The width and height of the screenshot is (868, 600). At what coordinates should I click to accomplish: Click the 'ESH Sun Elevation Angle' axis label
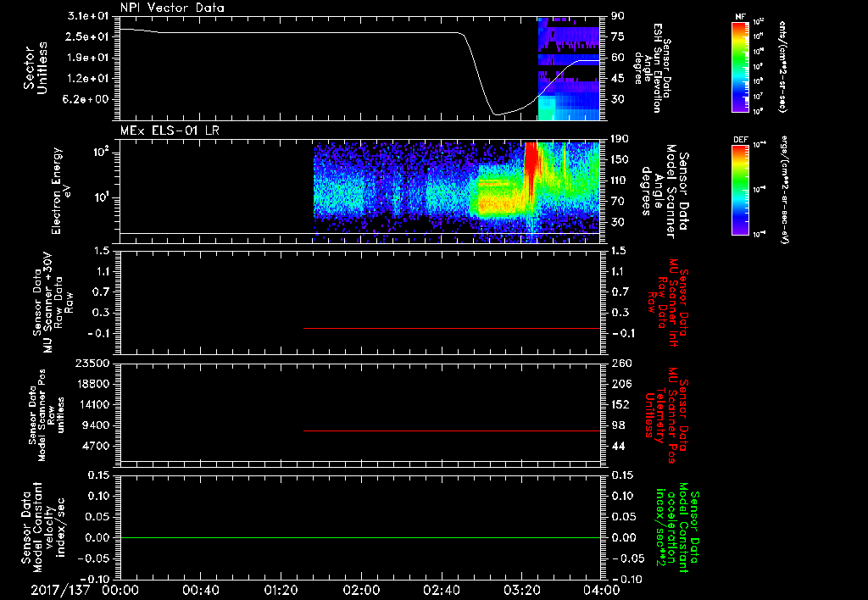point(652,68)
